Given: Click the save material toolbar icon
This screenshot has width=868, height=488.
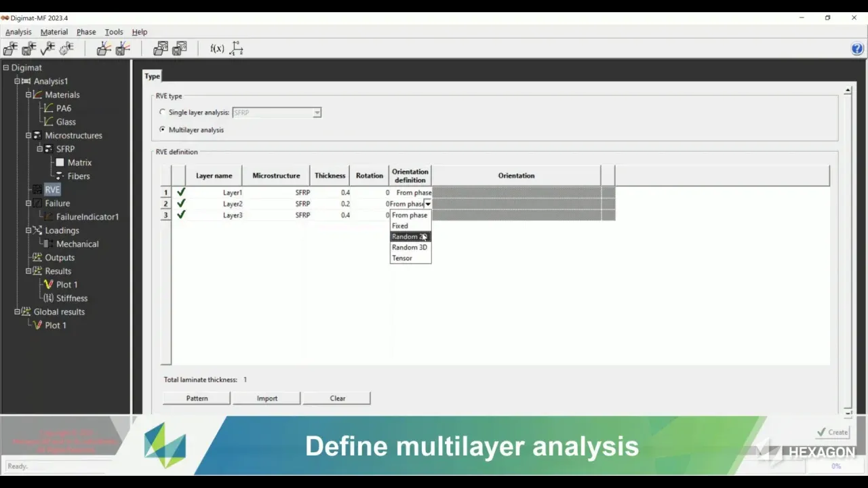Looking at the screenshot, I should (123, 49).
